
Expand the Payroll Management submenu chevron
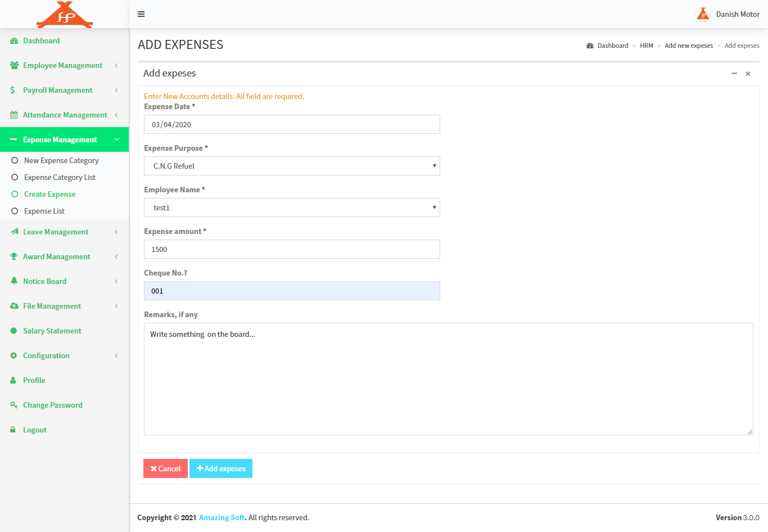click(x=116, y=90)
